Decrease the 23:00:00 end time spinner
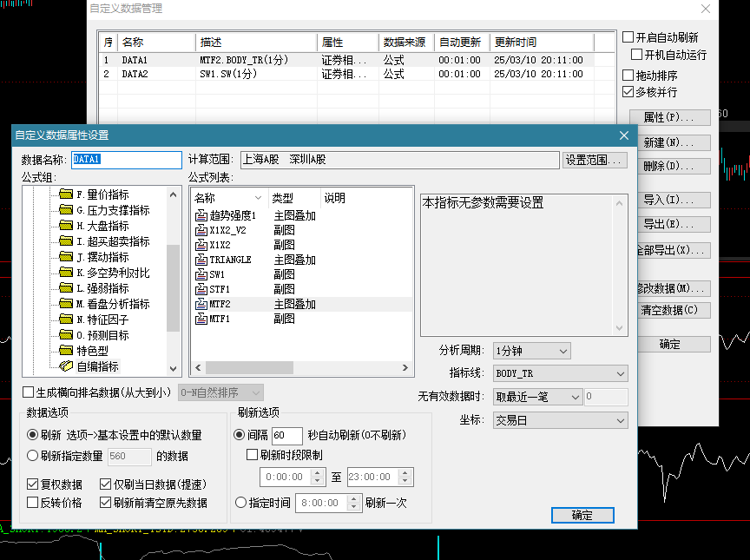 pyautogui.click(x=405, y=481)
